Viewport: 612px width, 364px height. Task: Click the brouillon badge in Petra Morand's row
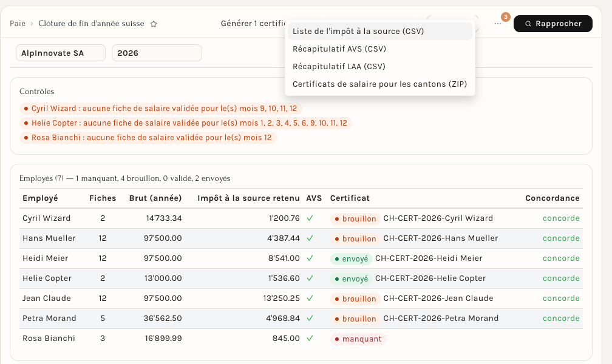356,318
